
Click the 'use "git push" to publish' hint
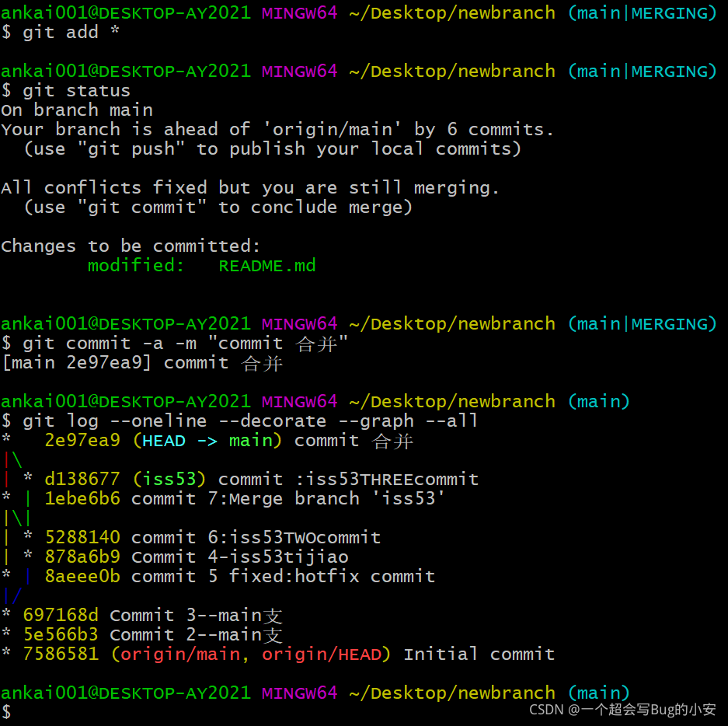[273, 149]
